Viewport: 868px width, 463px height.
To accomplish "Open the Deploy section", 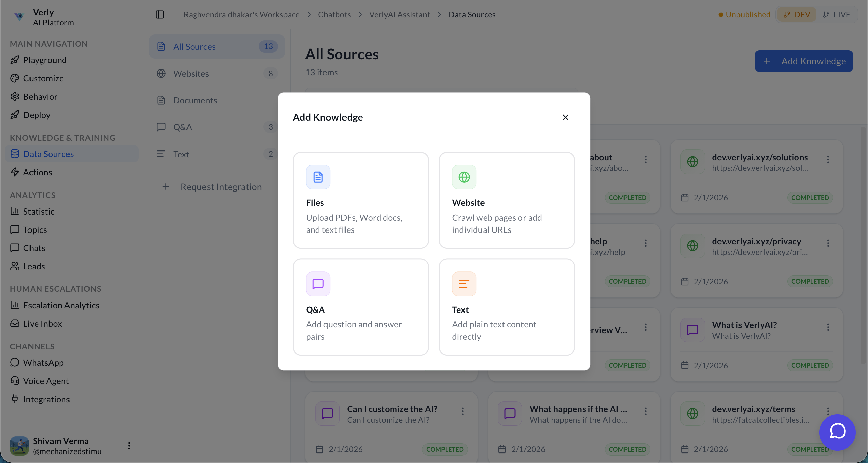I will click(36, 115).
